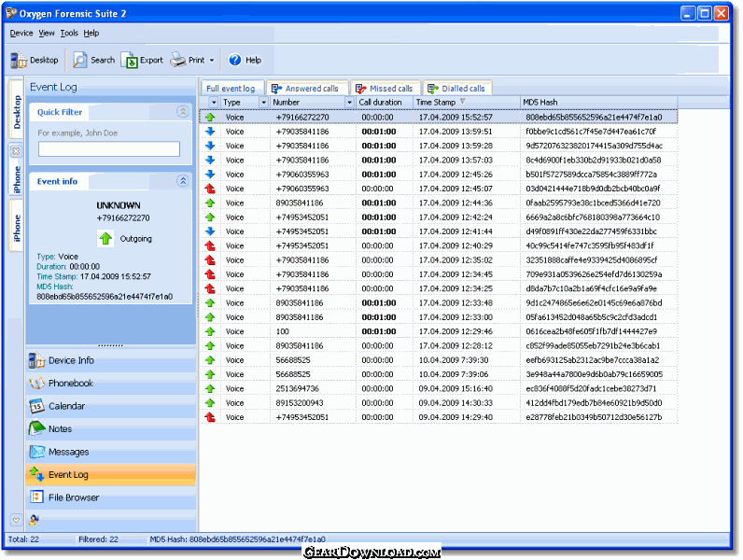The height and width of the screenshot is (560, 743).
Task: Open the View menu
Action: 47,34
